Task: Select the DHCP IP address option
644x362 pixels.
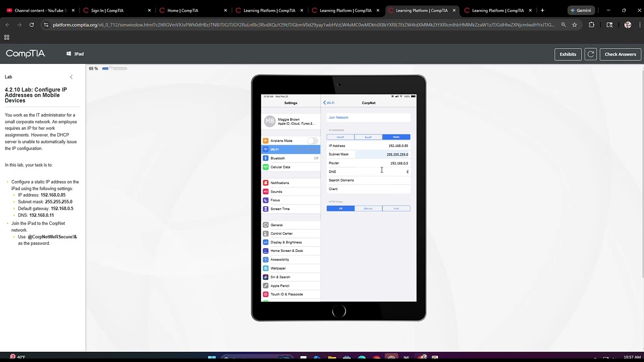Action: 340,137
